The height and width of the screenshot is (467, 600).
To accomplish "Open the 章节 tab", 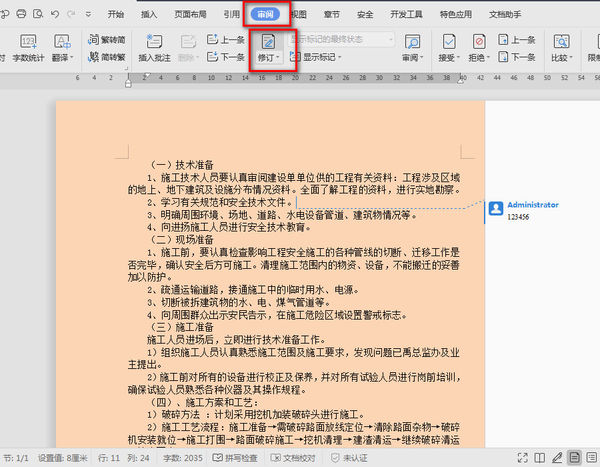I will (332, 15).
